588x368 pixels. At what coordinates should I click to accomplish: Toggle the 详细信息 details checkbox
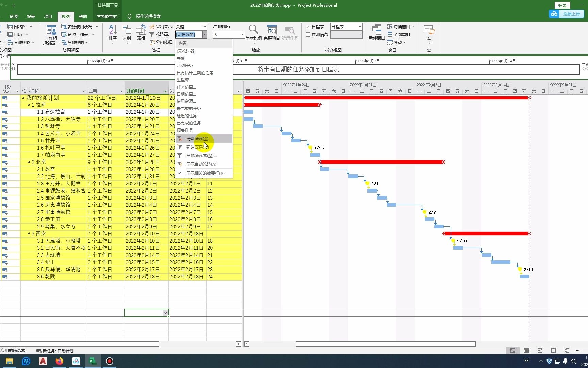coord(308,34)
